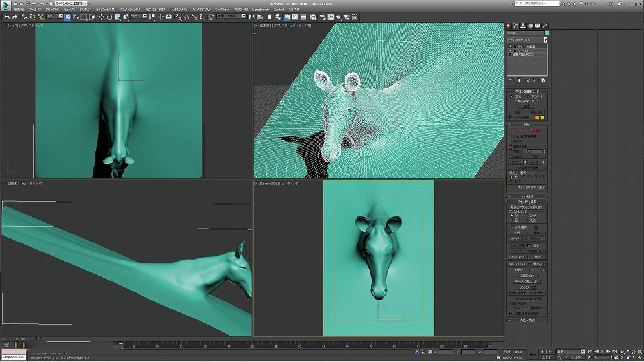Expand the ソフト選択 rollout

click(x=527, y=196)
